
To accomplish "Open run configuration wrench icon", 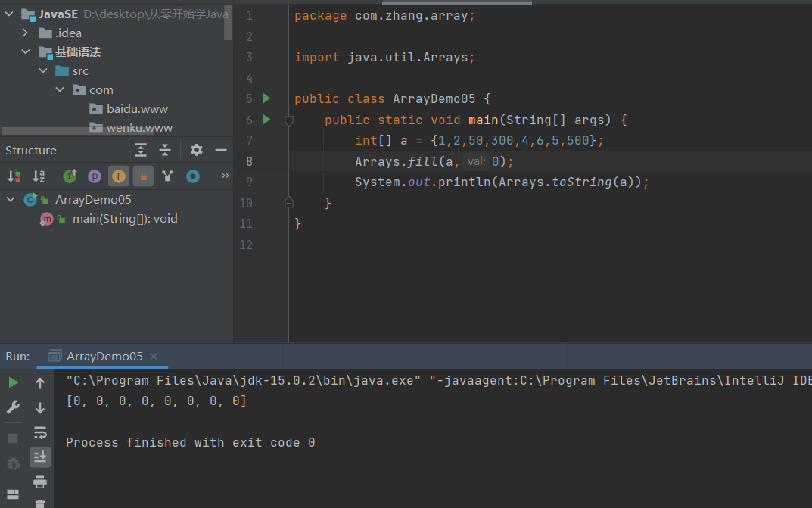I will point(14,407).
